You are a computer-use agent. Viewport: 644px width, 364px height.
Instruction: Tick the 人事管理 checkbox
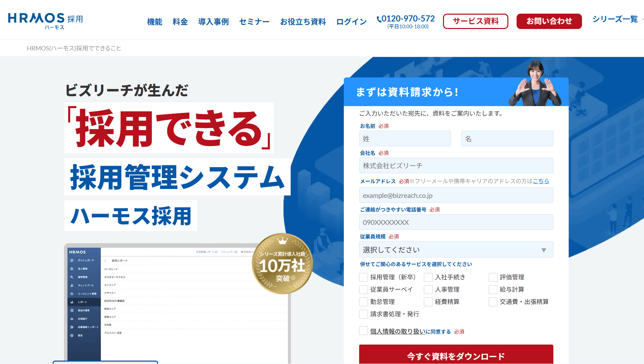tap(428, 290)
